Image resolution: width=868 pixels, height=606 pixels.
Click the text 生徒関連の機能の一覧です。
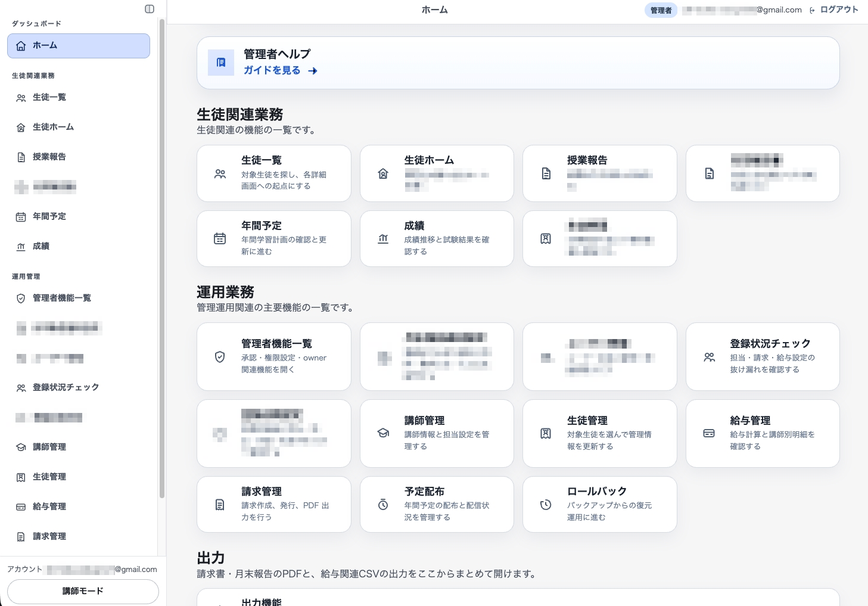(x=257, y=130)
